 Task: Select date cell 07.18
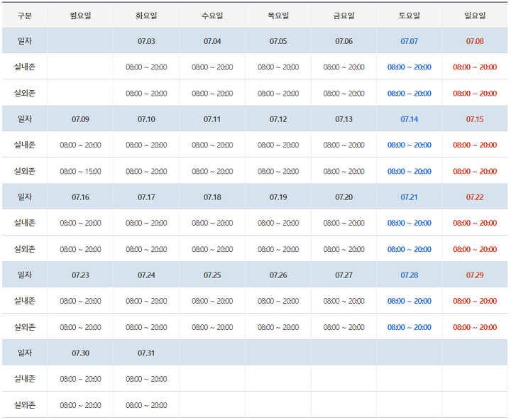212,197
